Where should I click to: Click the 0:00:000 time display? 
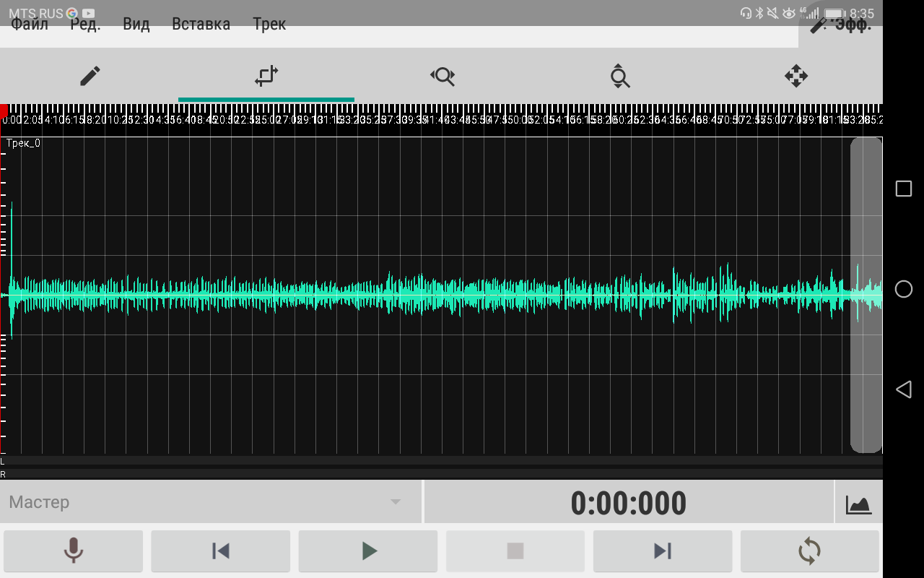[629, 503]
